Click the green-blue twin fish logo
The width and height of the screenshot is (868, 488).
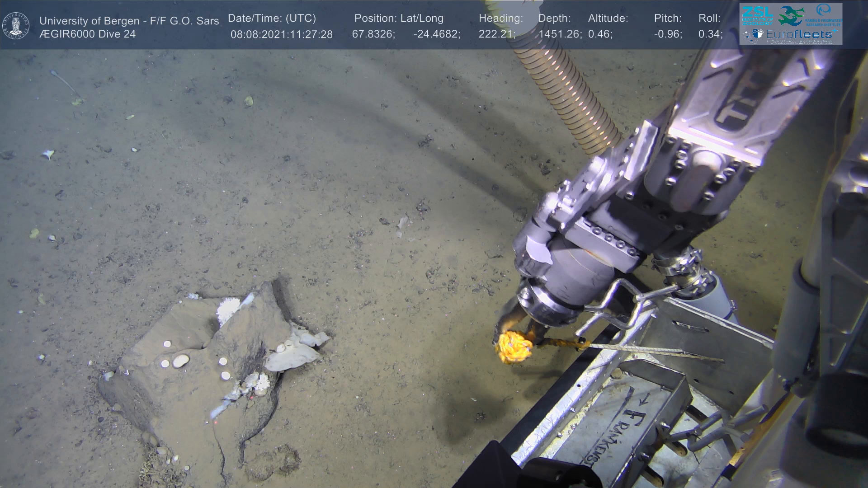[x=791, y=15]
